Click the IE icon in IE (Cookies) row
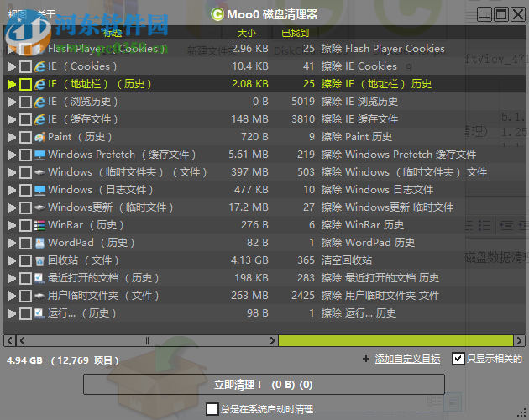Viewport: 529px width, 420px height. point(39,66)
